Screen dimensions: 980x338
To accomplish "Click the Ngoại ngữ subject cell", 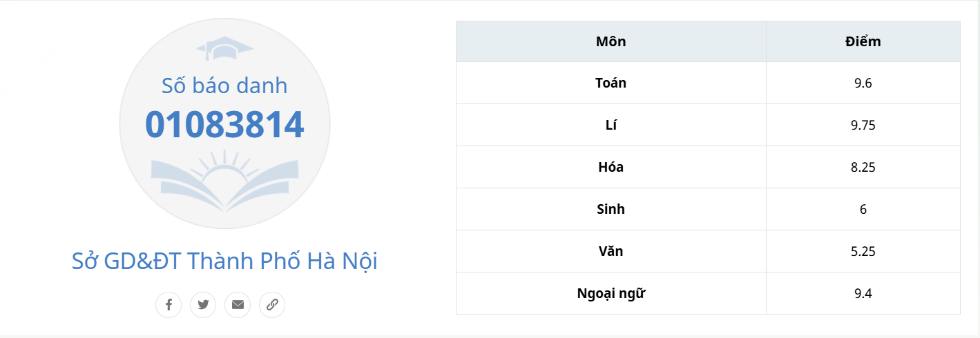I will point(611,294).
